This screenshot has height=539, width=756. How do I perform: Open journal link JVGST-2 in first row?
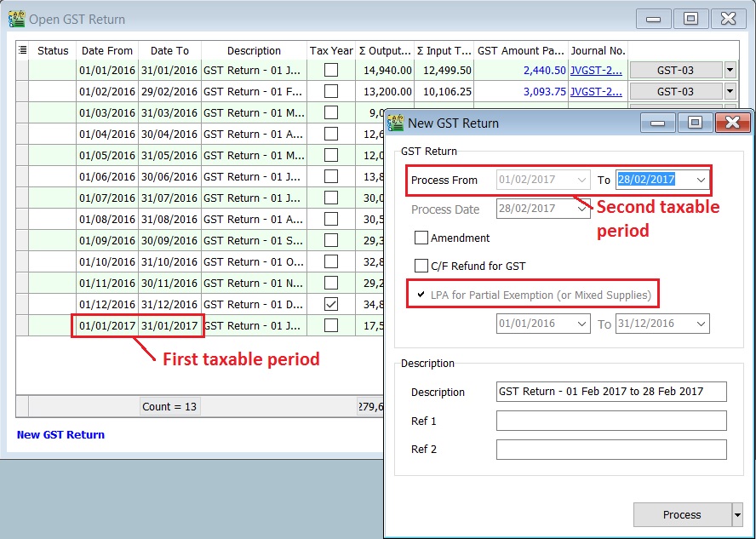pyautogui.click(x=597, y=70)
